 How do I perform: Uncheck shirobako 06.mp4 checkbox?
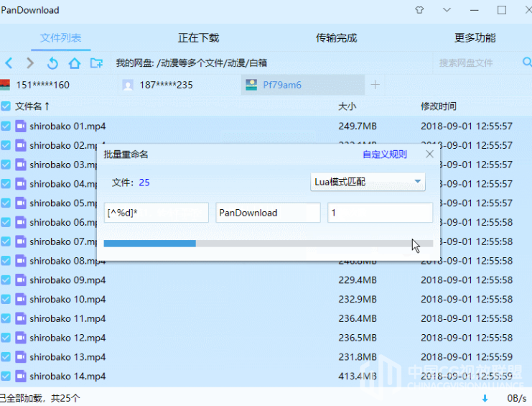click(x=6, y=222)
